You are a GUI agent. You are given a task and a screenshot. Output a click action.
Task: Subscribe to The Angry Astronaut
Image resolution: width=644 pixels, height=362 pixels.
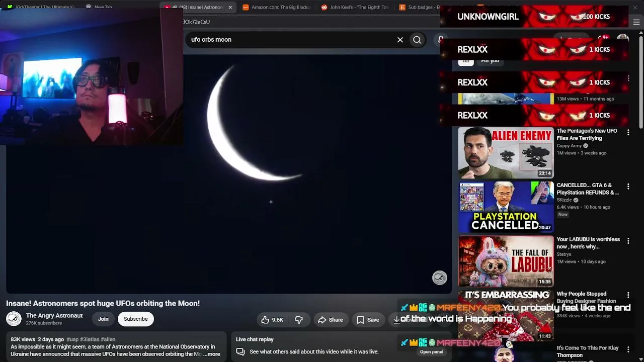click(136, 319)
